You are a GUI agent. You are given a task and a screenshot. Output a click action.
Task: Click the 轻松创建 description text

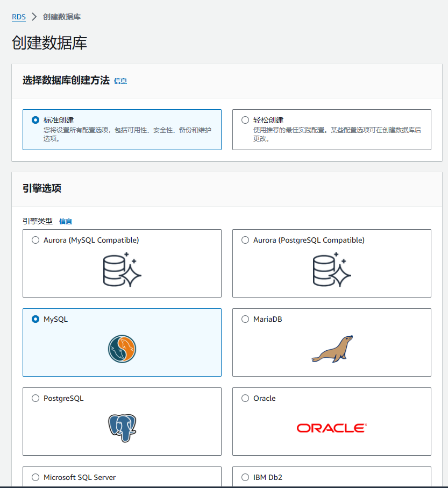(337, 134)
